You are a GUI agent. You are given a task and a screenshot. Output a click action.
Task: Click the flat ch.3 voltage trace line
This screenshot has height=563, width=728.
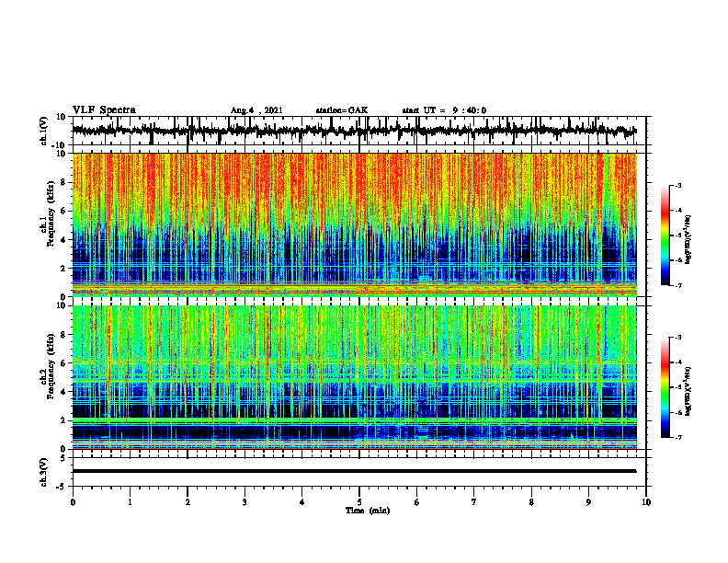click(354, 471)
